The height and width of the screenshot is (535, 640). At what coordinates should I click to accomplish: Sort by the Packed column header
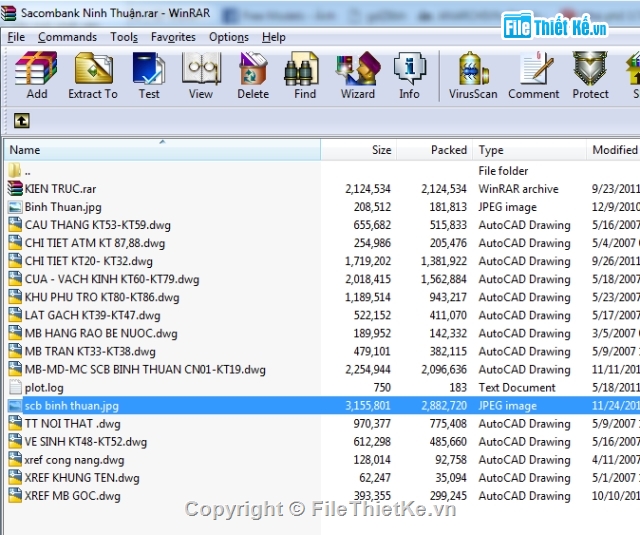(434, 150)
